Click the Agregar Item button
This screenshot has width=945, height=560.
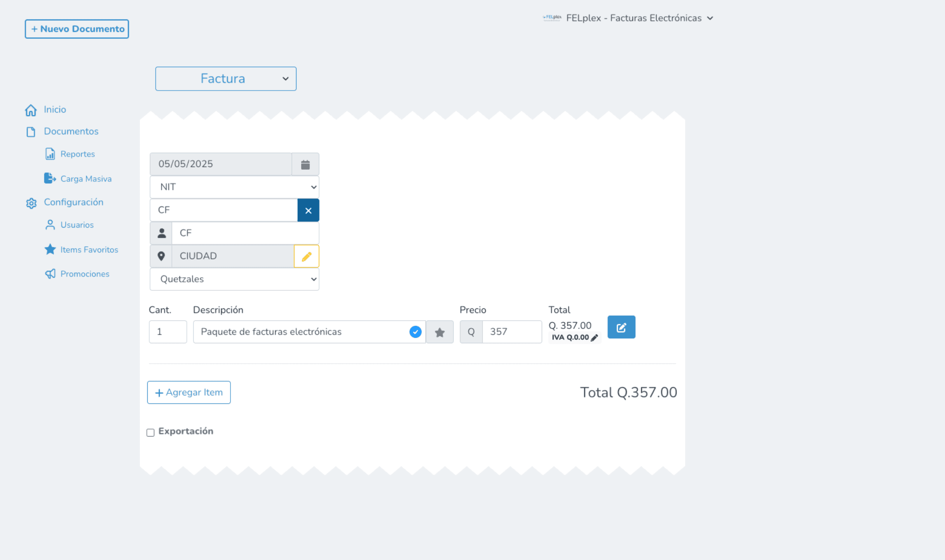pyautogui.click(x=189, y=393)
